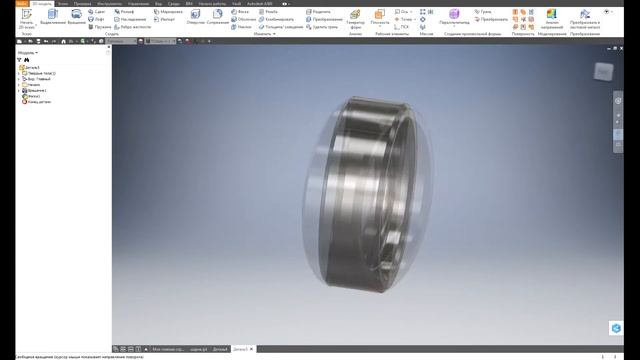The image size is (640, 360).
Task: Open the Среды ribbon tab
Action: coord(173,4)
